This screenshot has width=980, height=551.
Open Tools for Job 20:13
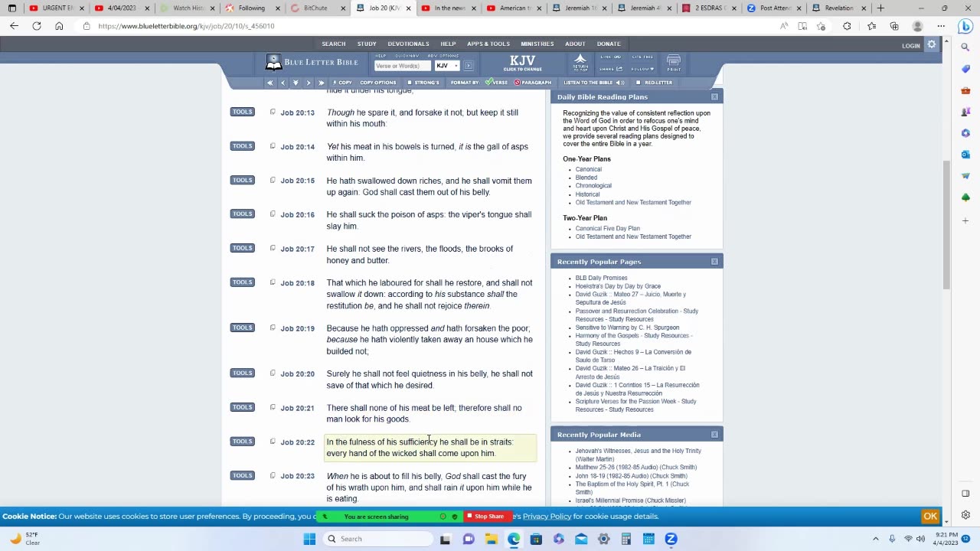(242, 112)
